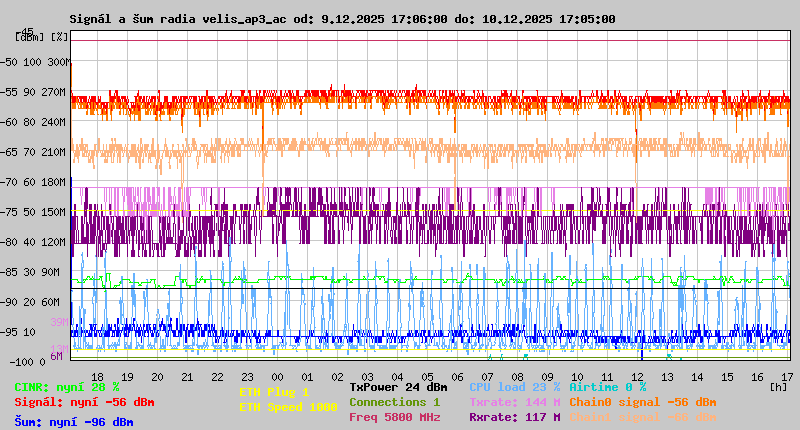Image resolution: width=800 pixels, height=430 pixels.
Task: Click the CPU load 23 % legend
Action: point(515,386)
